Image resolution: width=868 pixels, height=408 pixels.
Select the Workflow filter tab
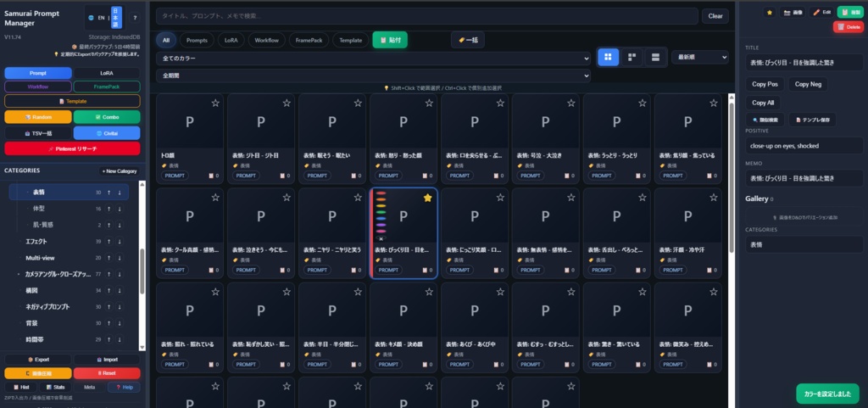click(x=267, y=40)
